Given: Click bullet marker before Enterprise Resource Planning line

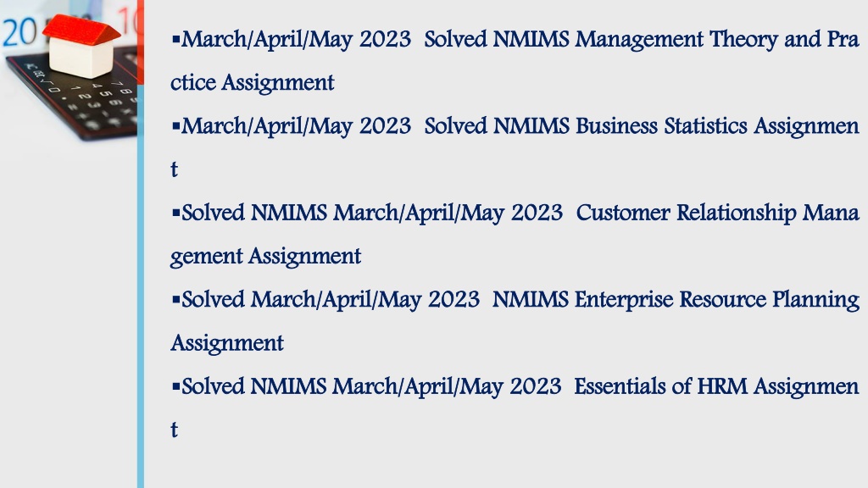Looking at the screenshot, I should 176,300.
